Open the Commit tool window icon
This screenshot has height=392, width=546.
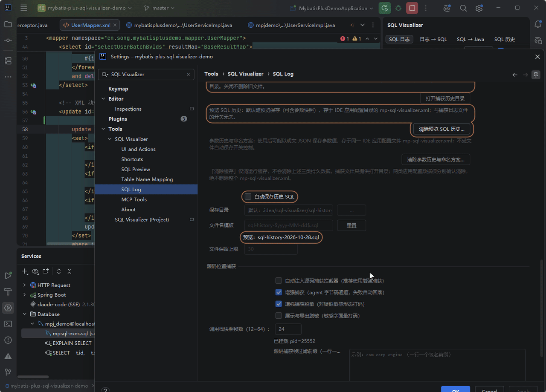coord(8,40)
